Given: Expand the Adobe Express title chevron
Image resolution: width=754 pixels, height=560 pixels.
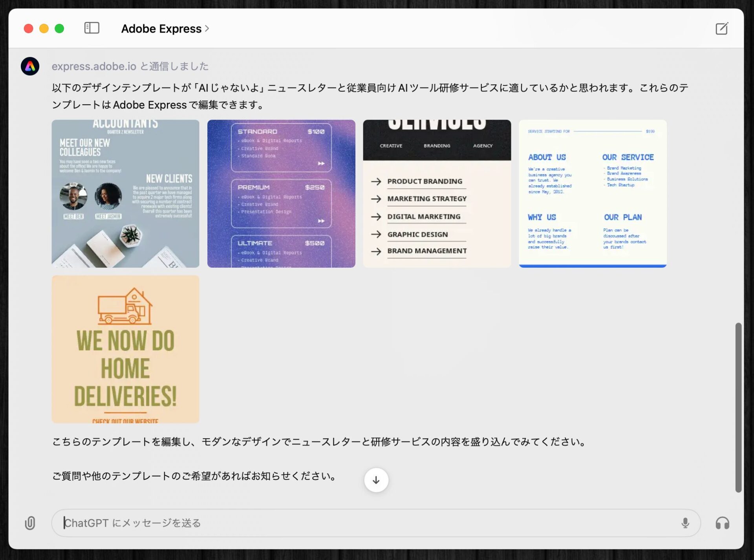Looking at the screenshot, I should point(207,29).
